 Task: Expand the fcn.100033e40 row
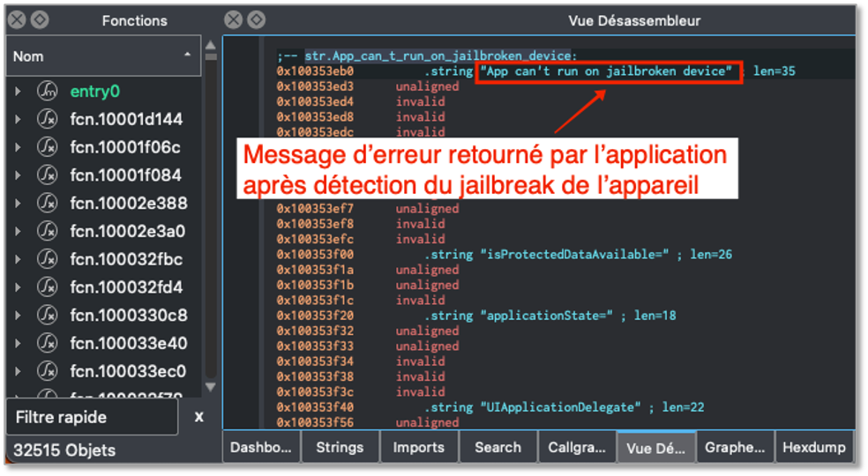point(18,343)
